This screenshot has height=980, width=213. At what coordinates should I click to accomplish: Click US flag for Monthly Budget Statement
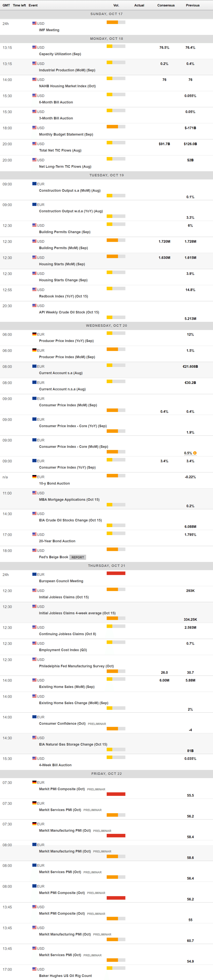[34, 128]
